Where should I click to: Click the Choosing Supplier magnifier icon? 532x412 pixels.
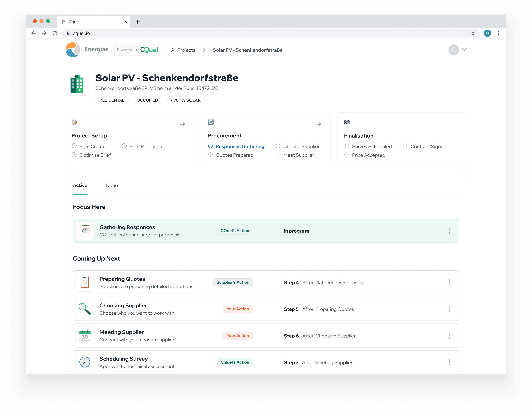pyautogui.click(x=85, y=309)
